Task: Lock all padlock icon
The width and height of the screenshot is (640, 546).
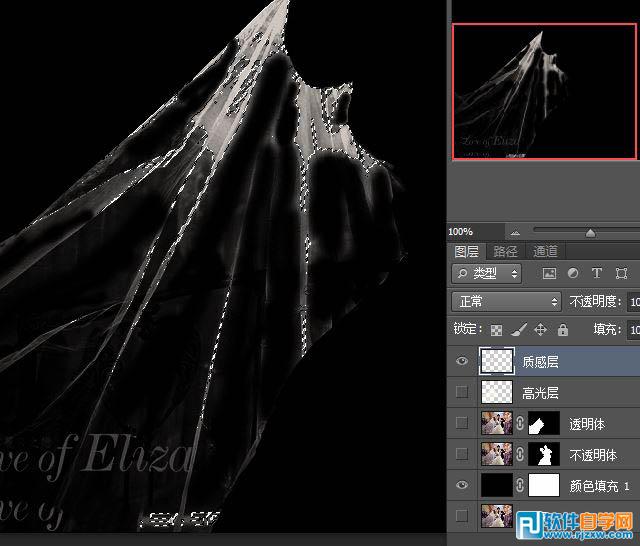Action: click(x=563, y=329)
